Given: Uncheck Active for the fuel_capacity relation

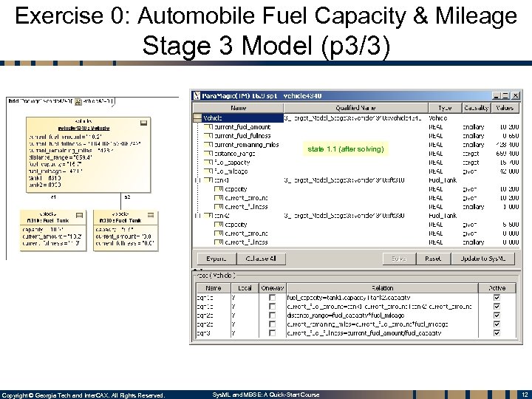Looking at the screenshot, I should pyautogui.click(x=497, y=298).
